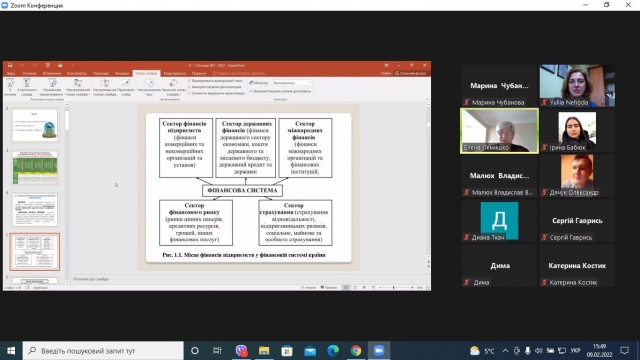Image resolution: width=640 pixels, height=360 pixels.
Task: Switch to Slide Sorter view in status bar
Action: (355, 288)
